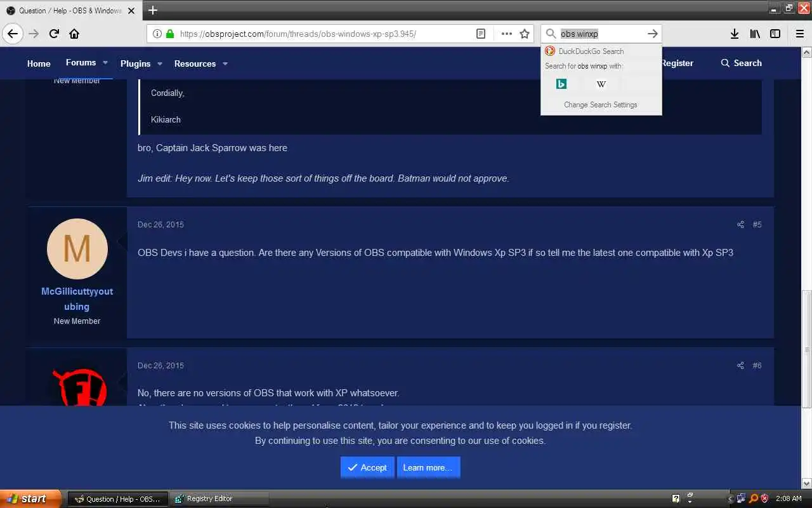The image size is (812, 508).
Task: Open post #6 permalink
Action: click(x=757, y=365)
